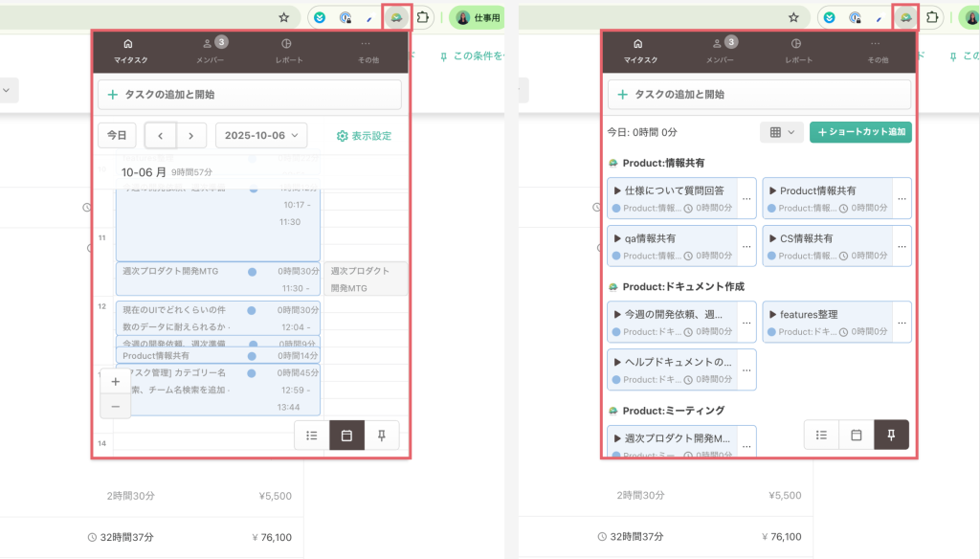Open the メンバー tab in the left popup
Screen dimensions: 980x559
[211, 51]
